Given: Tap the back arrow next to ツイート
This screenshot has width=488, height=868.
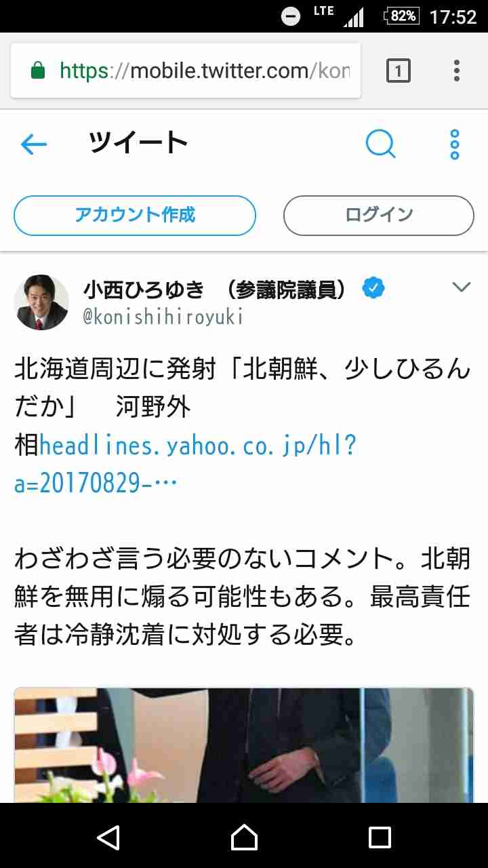Looking at the screenshot, I should (34, 144).
